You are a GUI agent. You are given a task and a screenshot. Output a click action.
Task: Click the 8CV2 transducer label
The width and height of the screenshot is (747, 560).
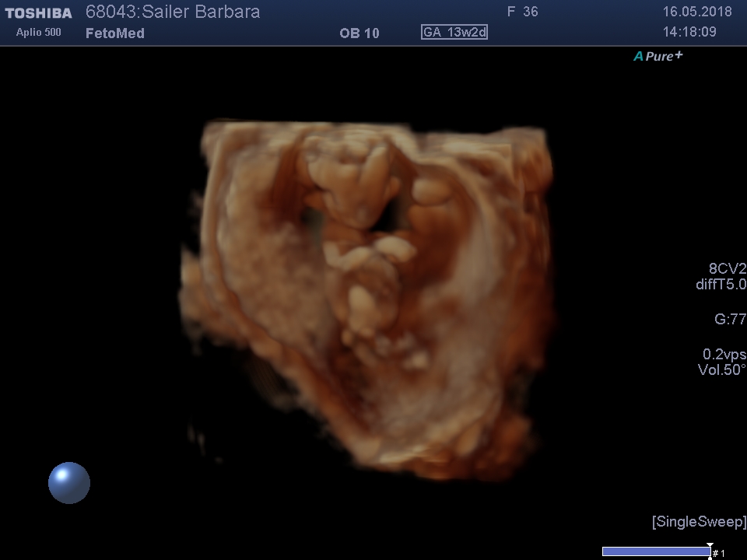pos(721,268)
